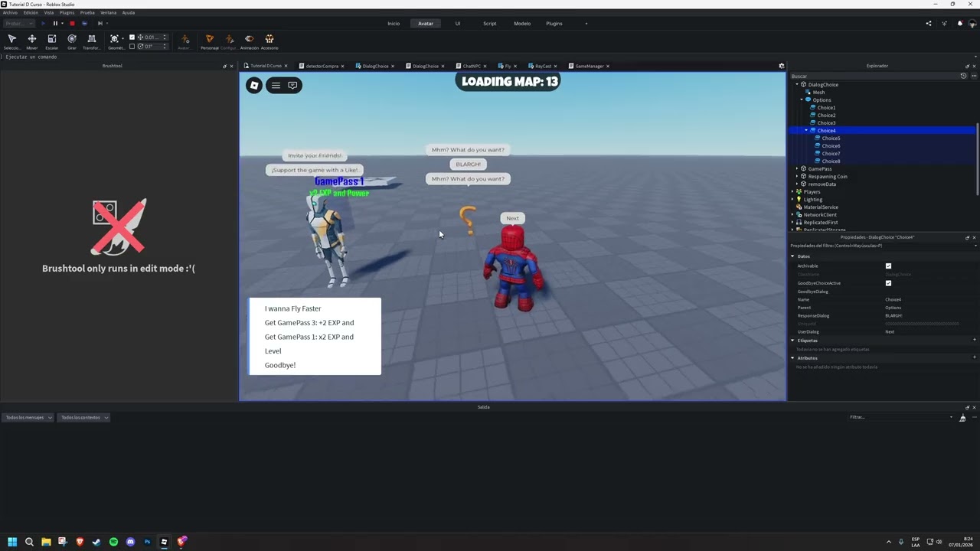Switch to the Inicio ribbon tab
Image resolution: width=980 pixels, height=551 pixels.
coord(394,24)
